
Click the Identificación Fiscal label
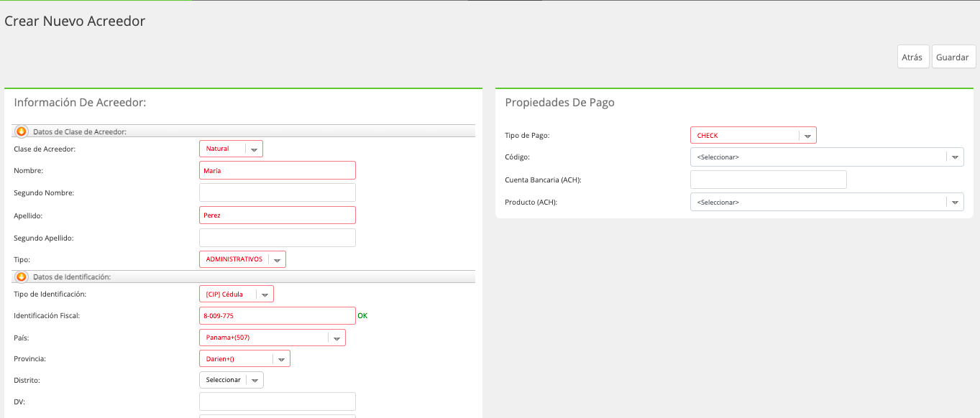(47, 316)
